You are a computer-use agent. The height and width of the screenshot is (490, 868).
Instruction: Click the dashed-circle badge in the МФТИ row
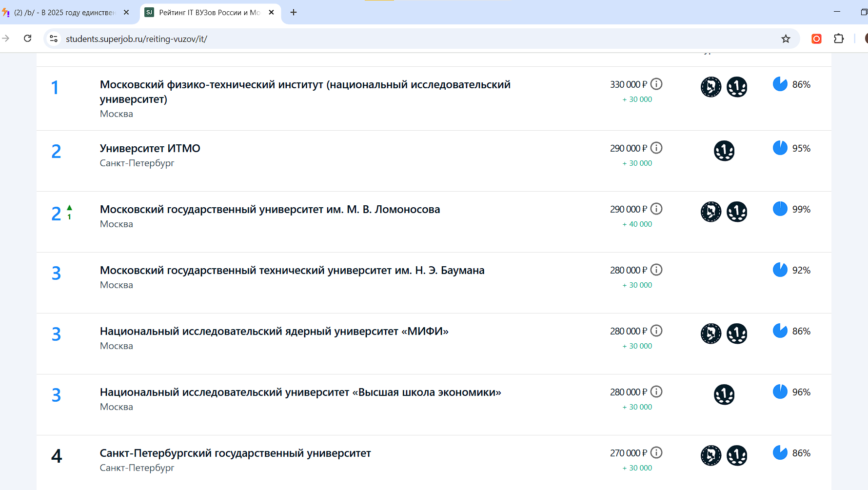click(x=711, y=87)
